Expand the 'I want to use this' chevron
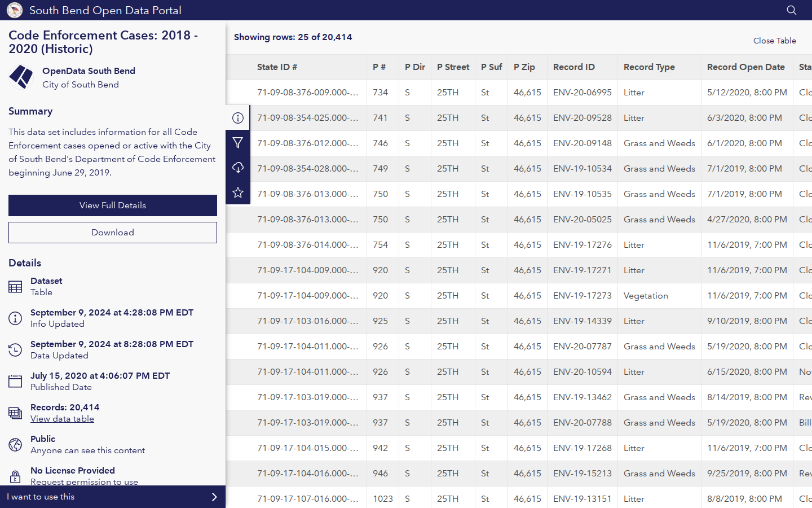 (214, 497)
